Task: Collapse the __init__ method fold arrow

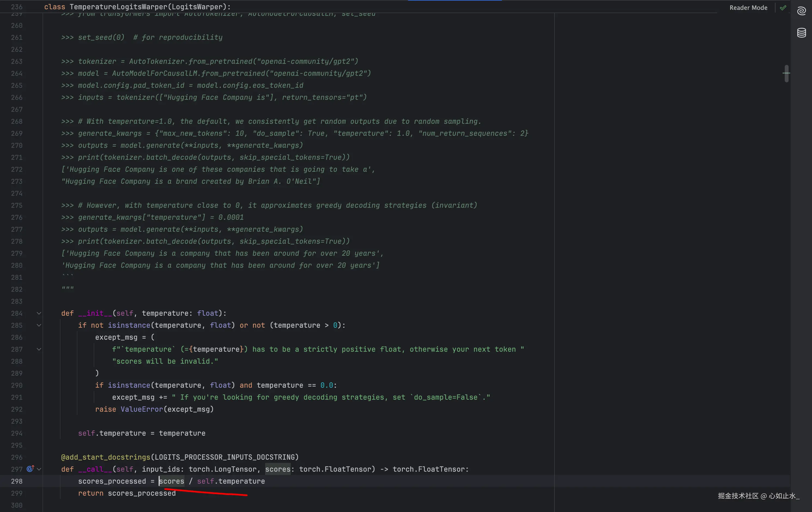Action: (39, 313)
